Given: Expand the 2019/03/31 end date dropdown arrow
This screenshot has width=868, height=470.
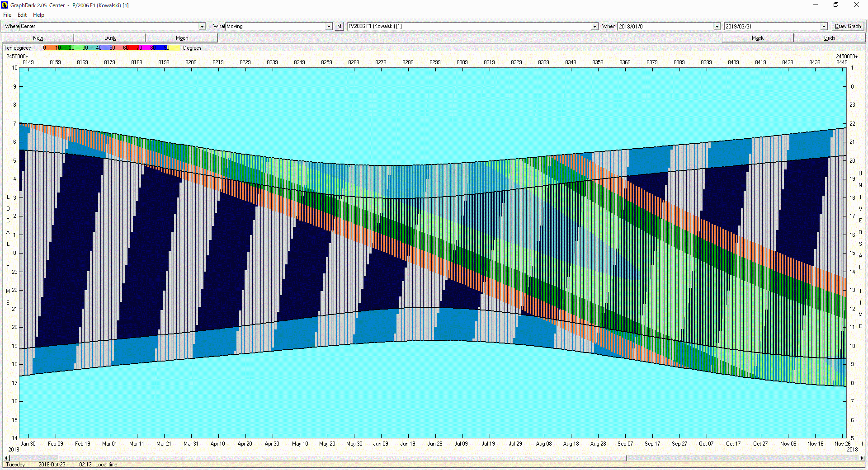Looking at the screenshot, I should 824,27.
